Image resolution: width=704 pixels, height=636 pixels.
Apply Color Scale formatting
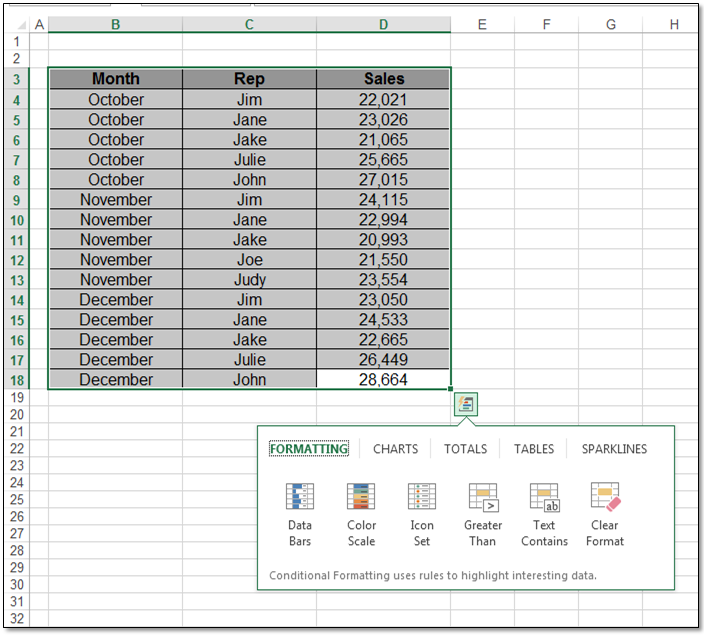(361, 514)
